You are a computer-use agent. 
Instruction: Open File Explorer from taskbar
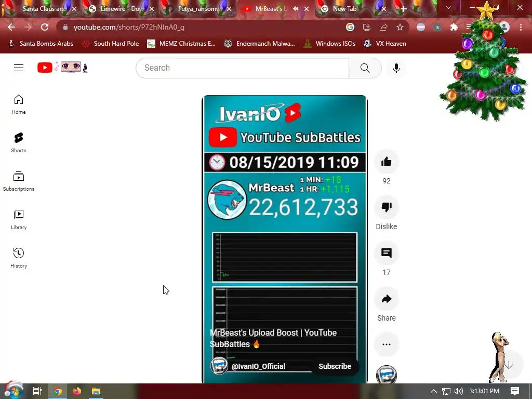[x=96, y=391]
